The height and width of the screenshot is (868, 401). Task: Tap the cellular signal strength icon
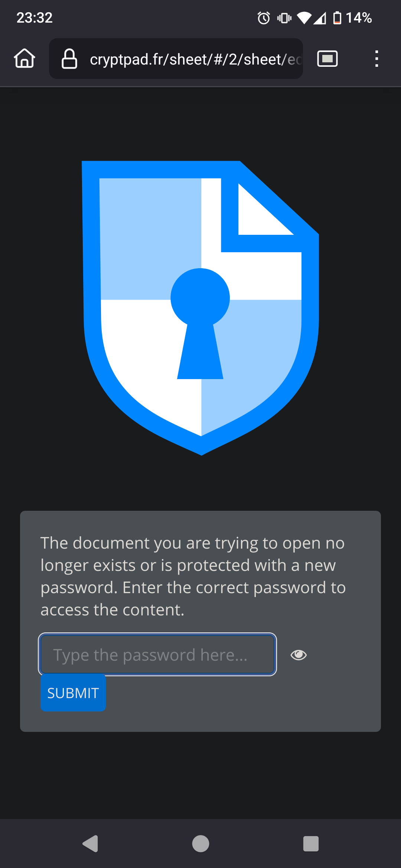320,18
